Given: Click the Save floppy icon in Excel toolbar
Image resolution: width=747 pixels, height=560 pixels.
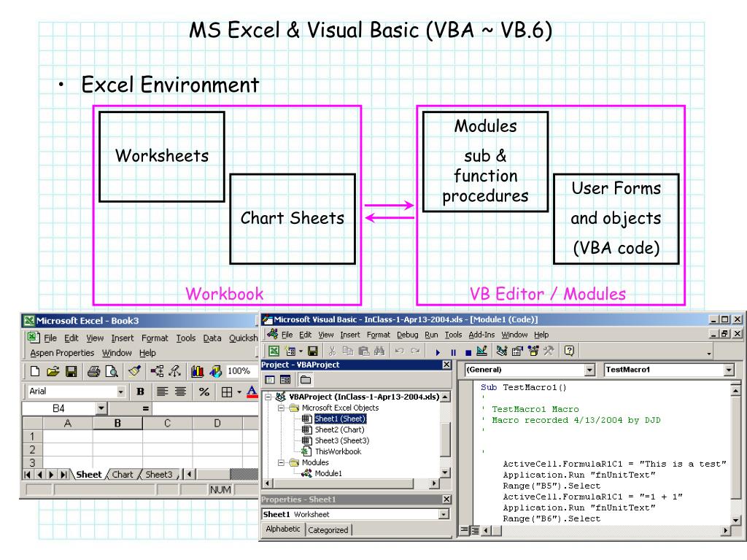Looking at the screenshot, I should coord(71,371).
